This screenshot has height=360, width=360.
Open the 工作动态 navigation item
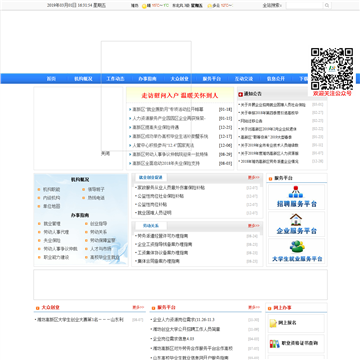[115, 79]
